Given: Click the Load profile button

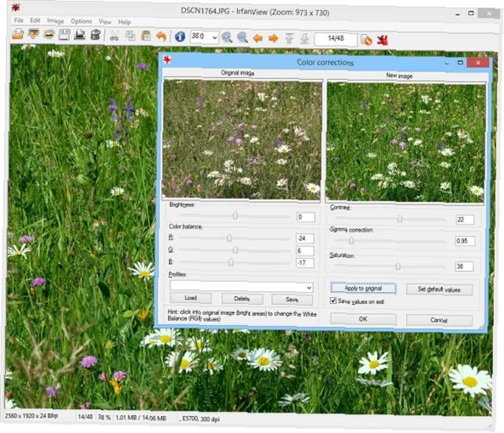Looking at the screenshot, I should click(x=191, y=298).
